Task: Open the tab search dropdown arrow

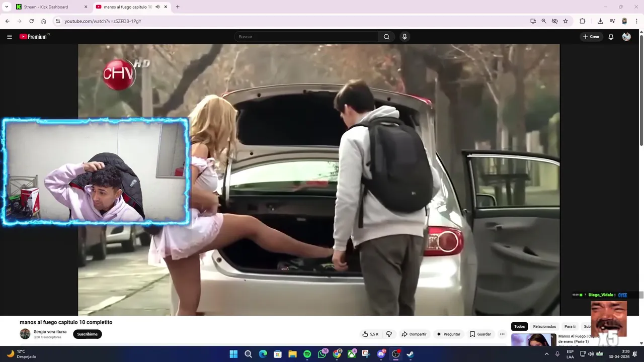Action: click(7, 7)
